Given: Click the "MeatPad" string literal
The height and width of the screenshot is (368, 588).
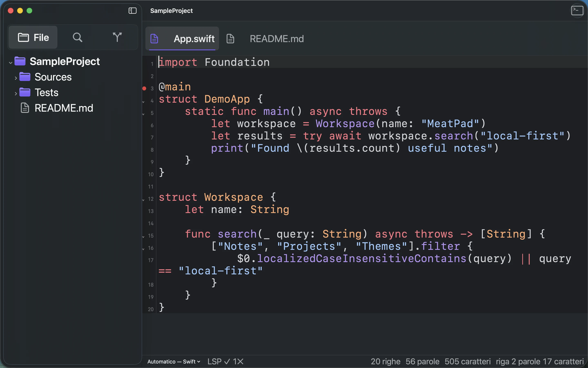Looking at the screenshot, I should point(450,123).
